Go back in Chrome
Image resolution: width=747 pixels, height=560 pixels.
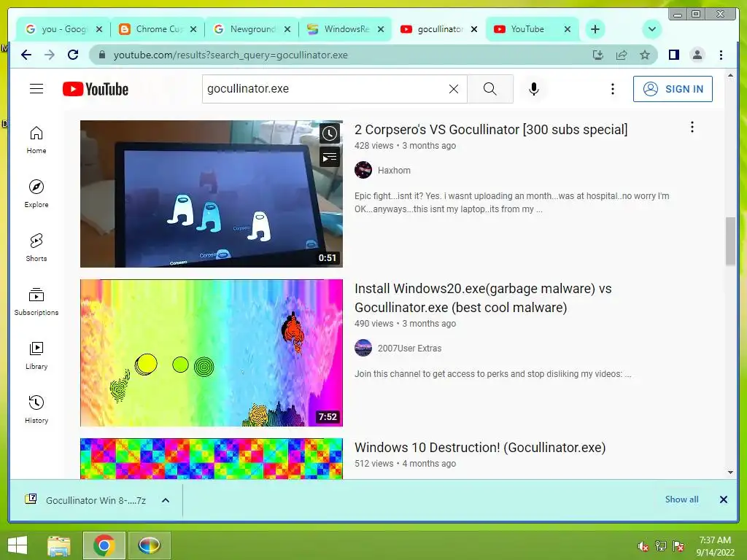(26, 55)
